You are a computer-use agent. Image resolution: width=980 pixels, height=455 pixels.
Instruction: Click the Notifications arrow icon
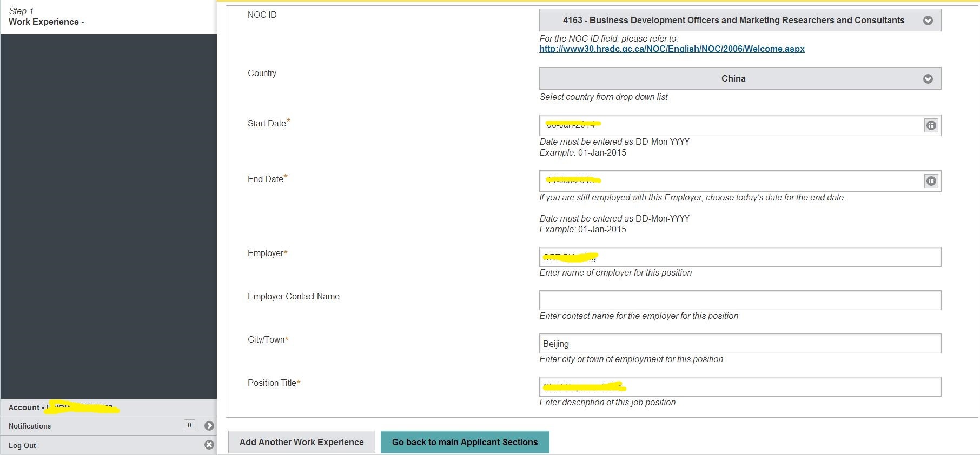[209, 426]
